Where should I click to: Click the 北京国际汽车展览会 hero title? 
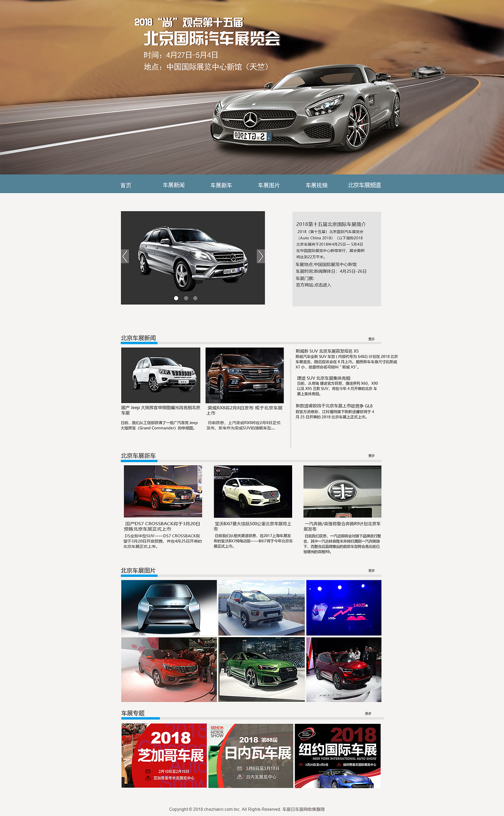pyautogui.click(x=212, y=39)
